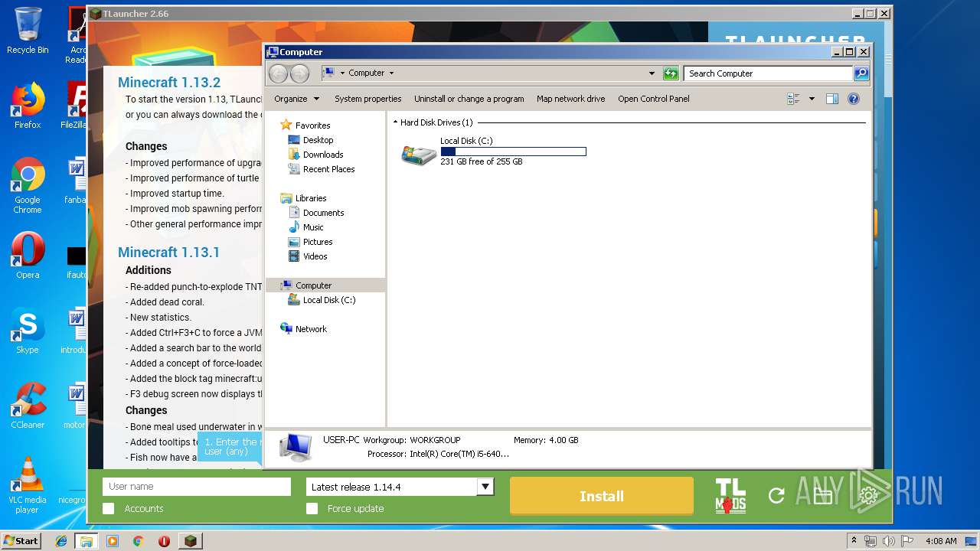This screenshot has height=551, width=980.
Task: Click Map network drive
Action: pyautogui.click(x=570, y=99)
